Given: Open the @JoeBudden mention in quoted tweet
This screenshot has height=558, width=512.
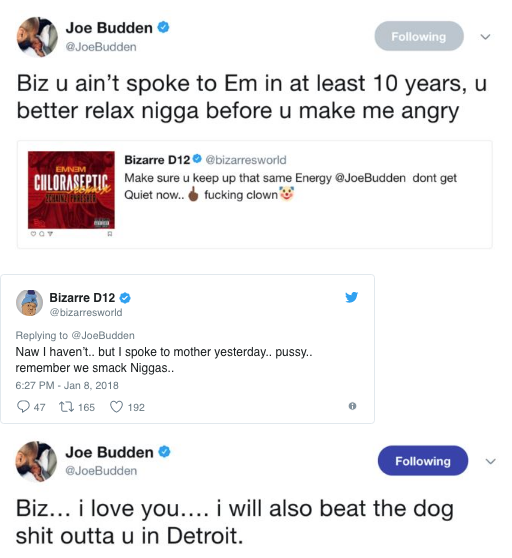Looking at the screenshot, I should pyautogui.click(x=370, y=178).
